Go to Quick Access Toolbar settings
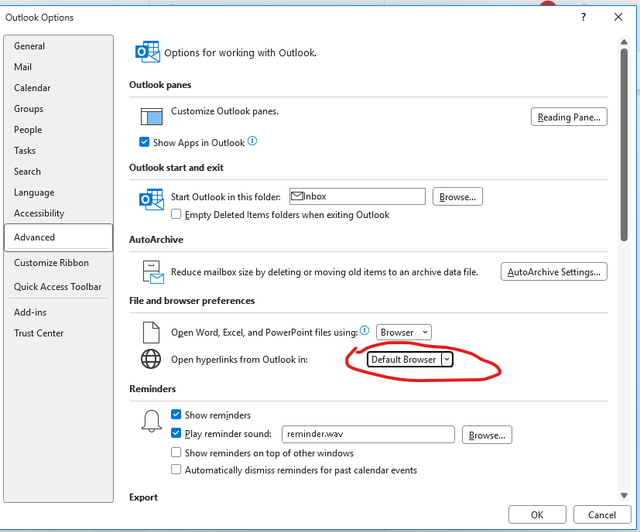Viewport: 640px width, 532px height. [58, 287]
